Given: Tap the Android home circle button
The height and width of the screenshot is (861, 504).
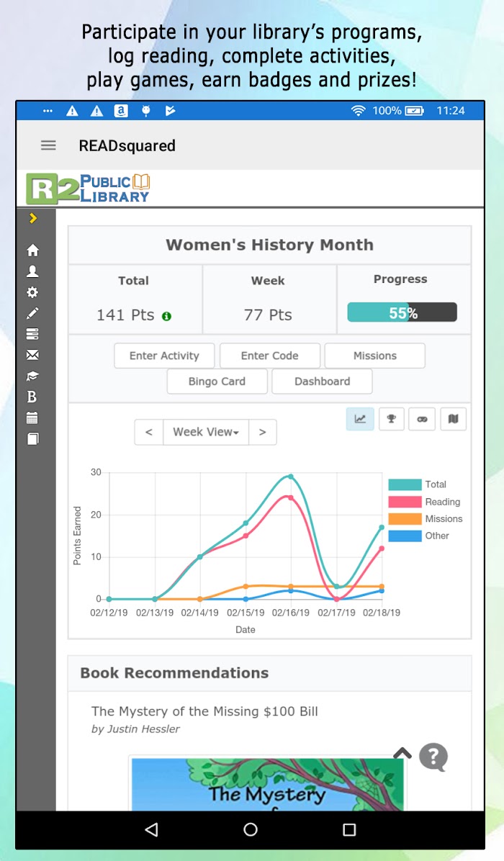Looking at the screenshot, I should (251, 829).
